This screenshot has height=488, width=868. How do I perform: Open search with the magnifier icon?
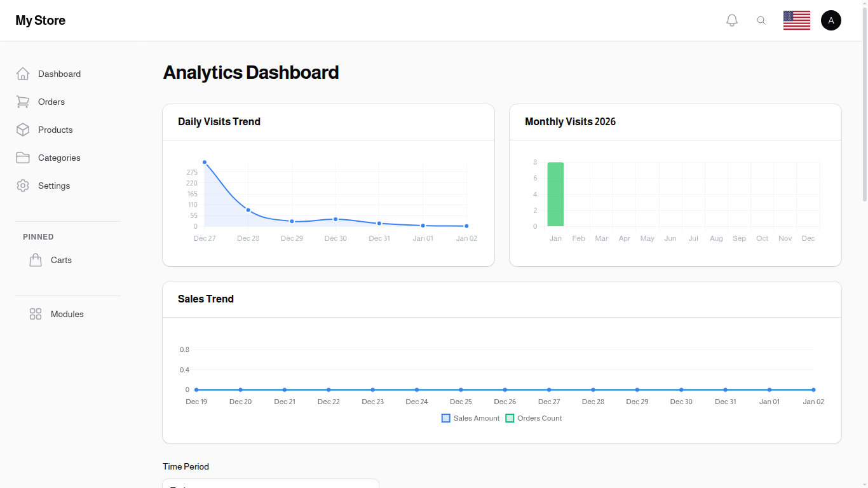pyautogui.click(x=761, y=20)
